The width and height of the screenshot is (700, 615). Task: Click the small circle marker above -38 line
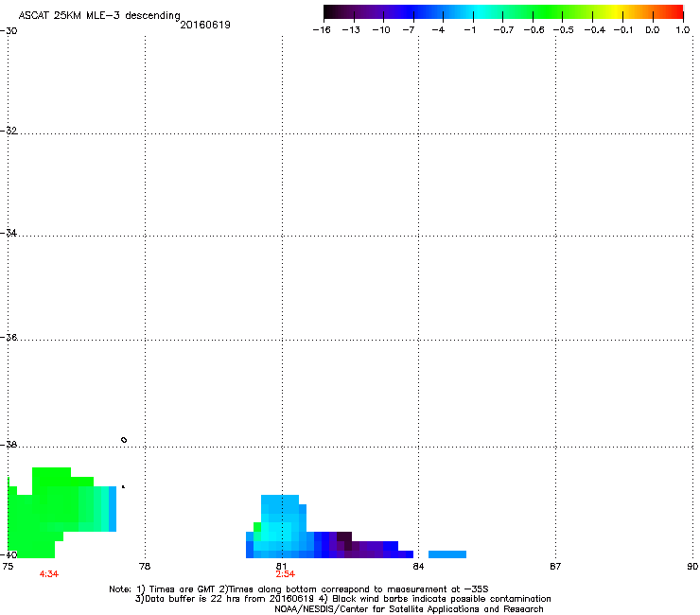pos(124,440)
